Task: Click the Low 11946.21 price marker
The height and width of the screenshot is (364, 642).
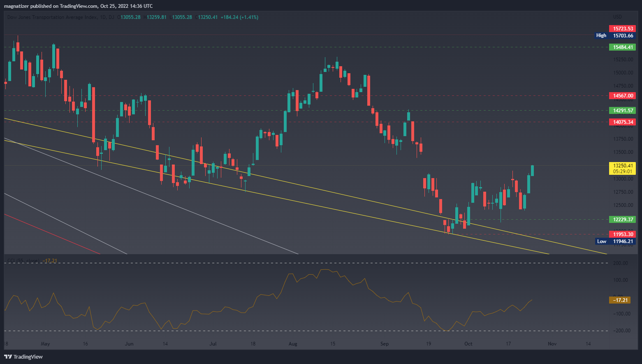Action: point(615,241)
